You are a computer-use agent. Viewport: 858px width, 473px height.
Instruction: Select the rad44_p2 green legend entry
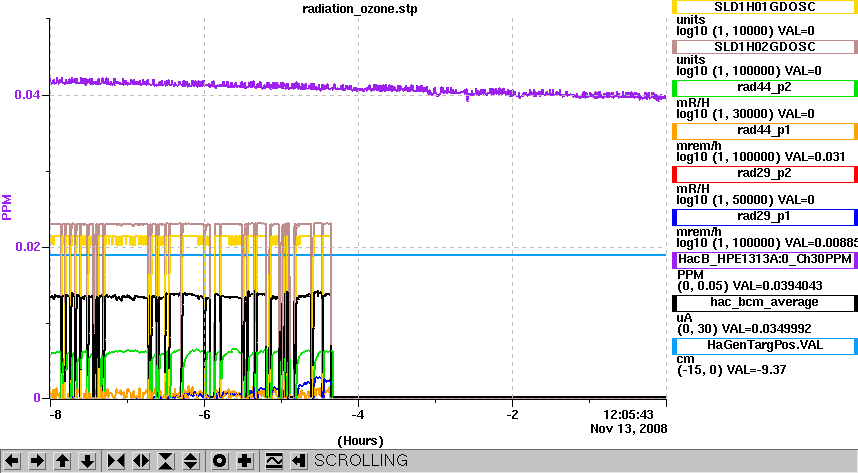[x=764, y=88]
